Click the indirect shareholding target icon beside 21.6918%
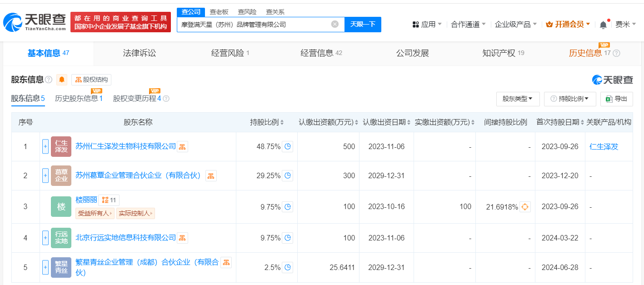644x285 pixels. (x=525, y=207)
